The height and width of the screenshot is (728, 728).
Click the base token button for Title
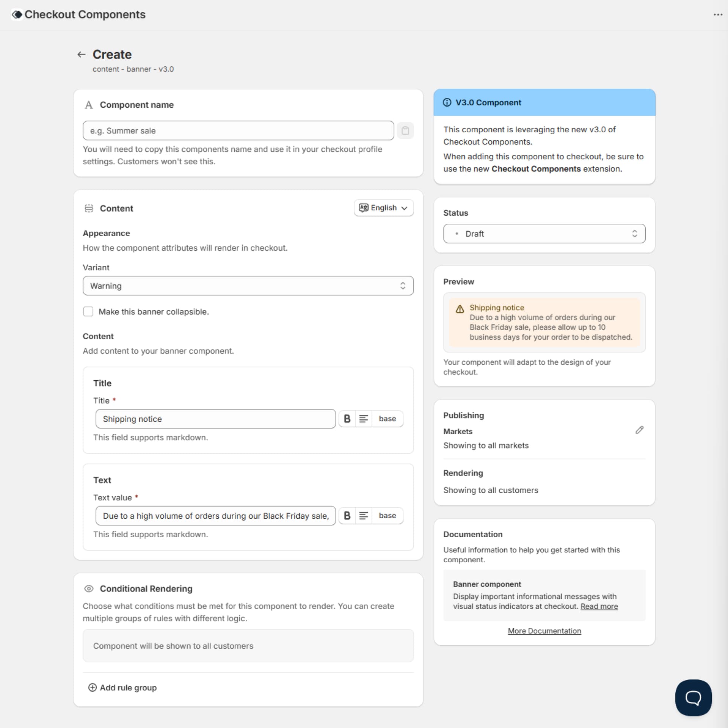(x=387, y=419)
